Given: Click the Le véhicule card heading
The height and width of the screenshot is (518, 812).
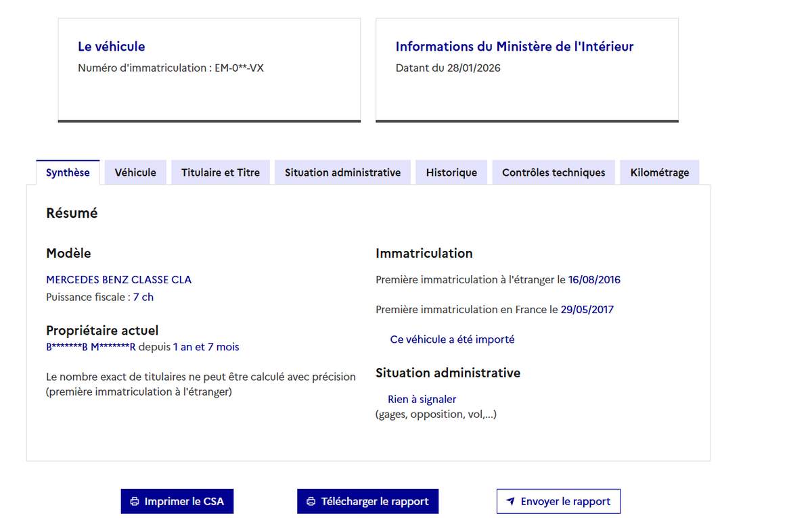Looking at the screenshot, I should (112, 47).
